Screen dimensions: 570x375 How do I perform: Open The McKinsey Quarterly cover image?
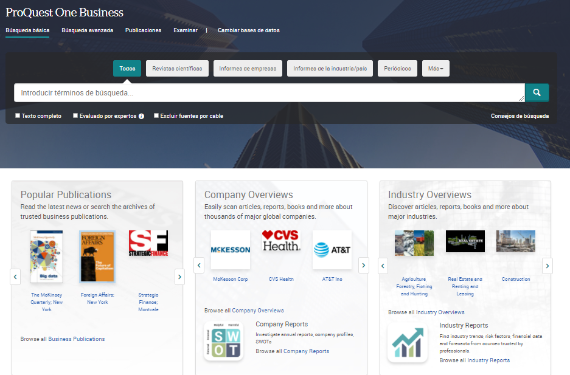click(46, 257)
